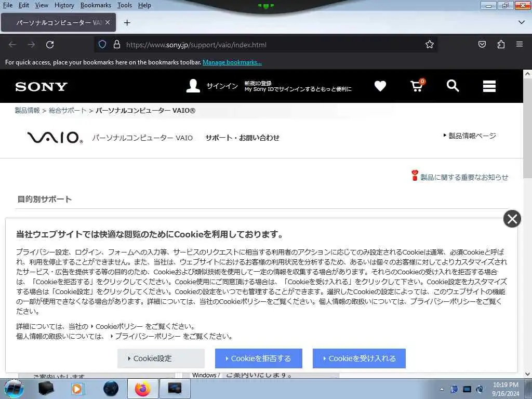The image size is (532, 399).
Task: Click the VAIO logo
Action: 55,138
